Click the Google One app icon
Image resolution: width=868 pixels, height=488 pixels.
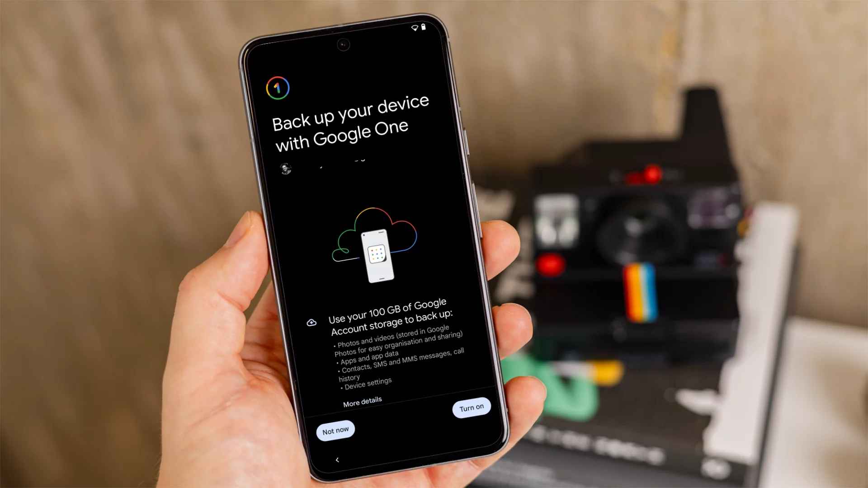click(277, 88)
